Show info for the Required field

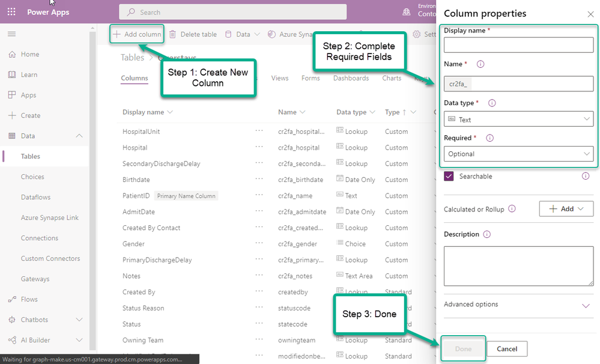(489, 138)
